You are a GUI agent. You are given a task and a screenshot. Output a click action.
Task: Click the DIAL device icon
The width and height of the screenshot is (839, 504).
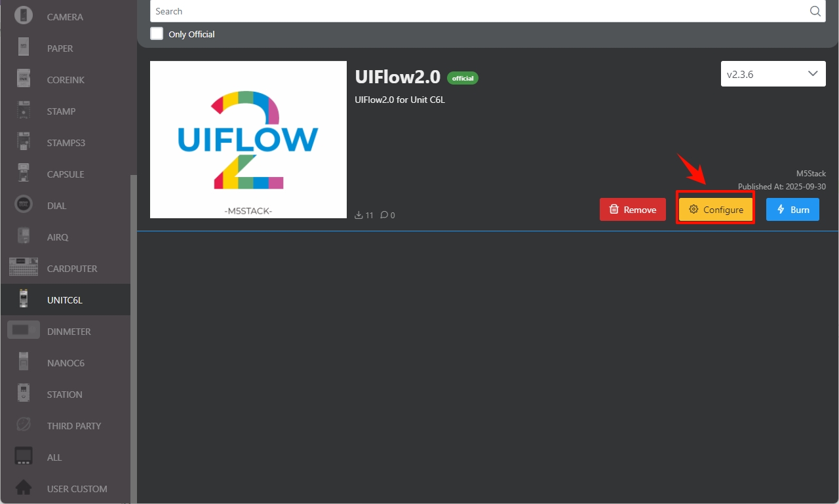click(24, 205)
